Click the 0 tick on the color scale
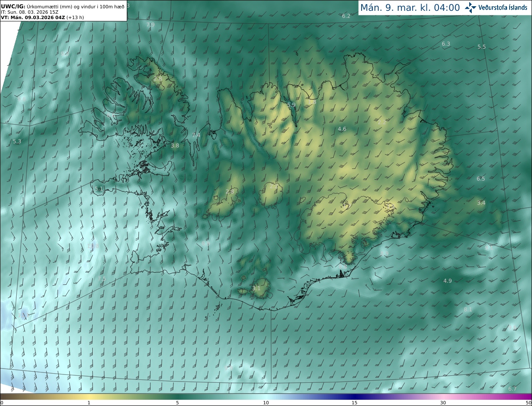Image resolution: width=532 pixels, height=406 pixels. pyautogui.click(x=2, y=403)
